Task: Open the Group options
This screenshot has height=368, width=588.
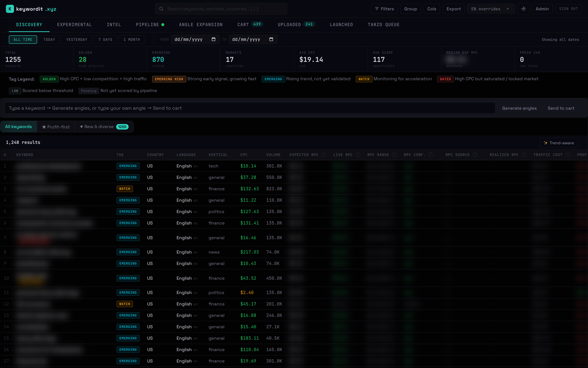Action: point(410,9)
